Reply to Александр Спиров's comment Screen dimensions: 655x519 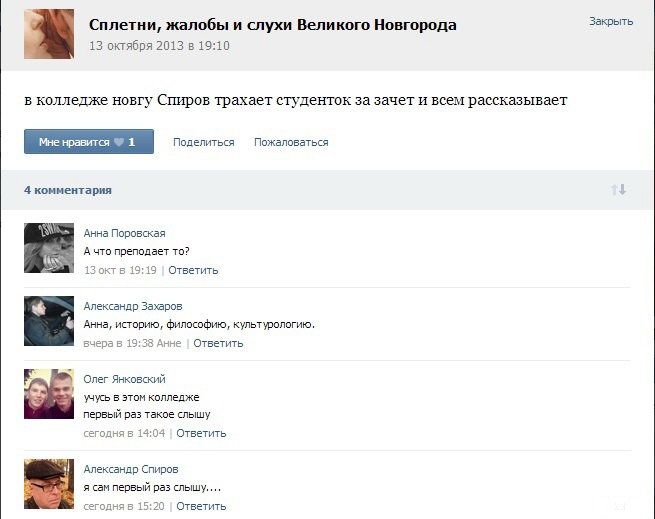click(x=201, y=506)
